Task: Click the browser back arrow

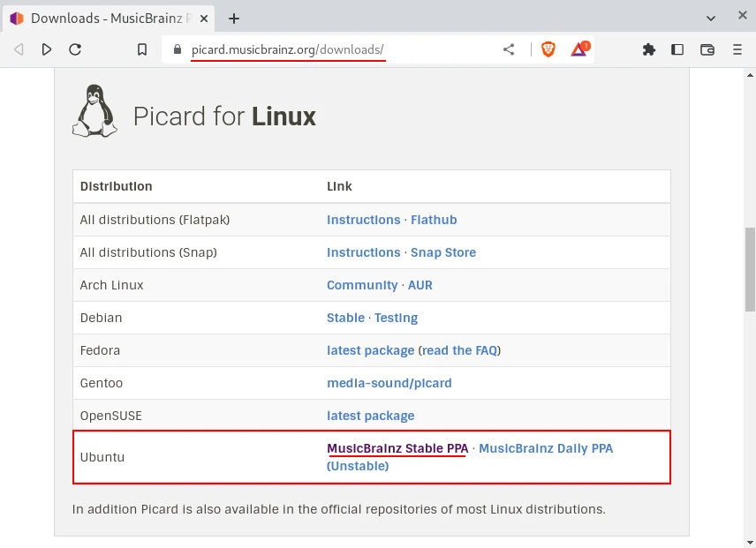Action: [19, 50]
